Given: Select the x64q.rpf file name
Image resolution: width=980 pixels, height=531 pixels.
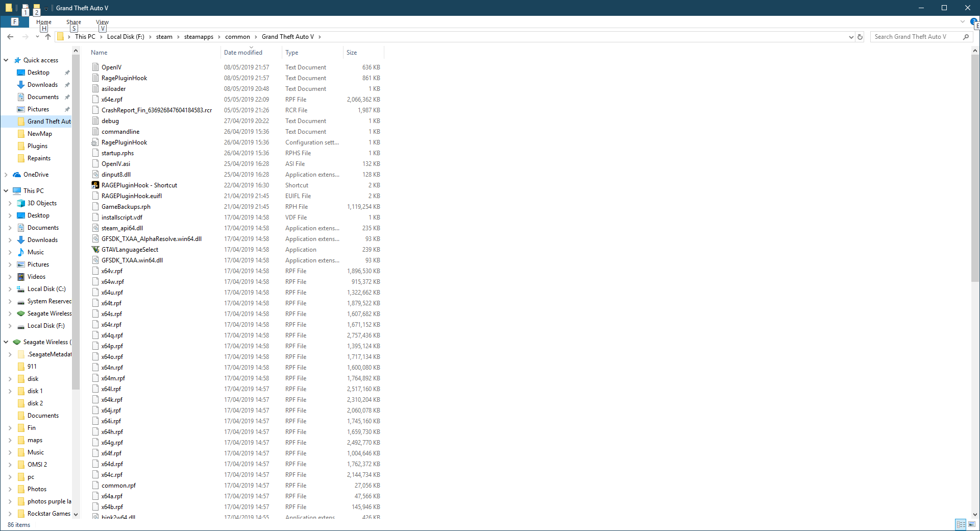Looking at the screenshot, I should (x=112, y=335).
